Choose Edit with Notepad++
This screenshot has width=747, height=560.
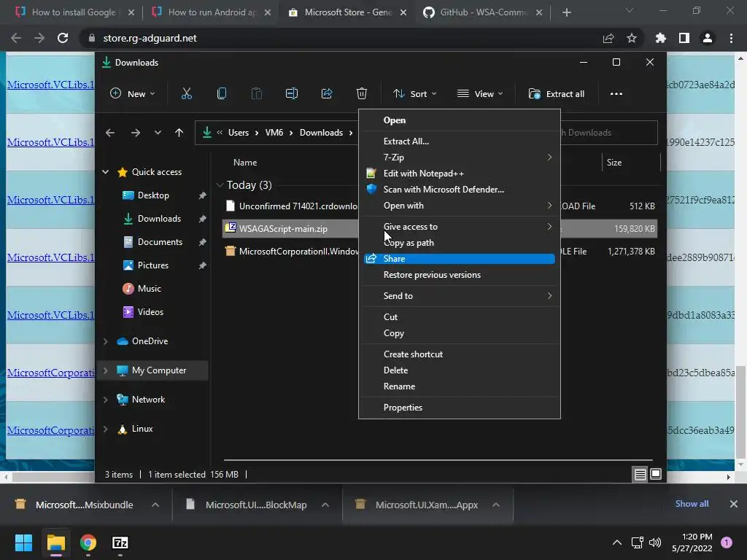tap(460, 174)
